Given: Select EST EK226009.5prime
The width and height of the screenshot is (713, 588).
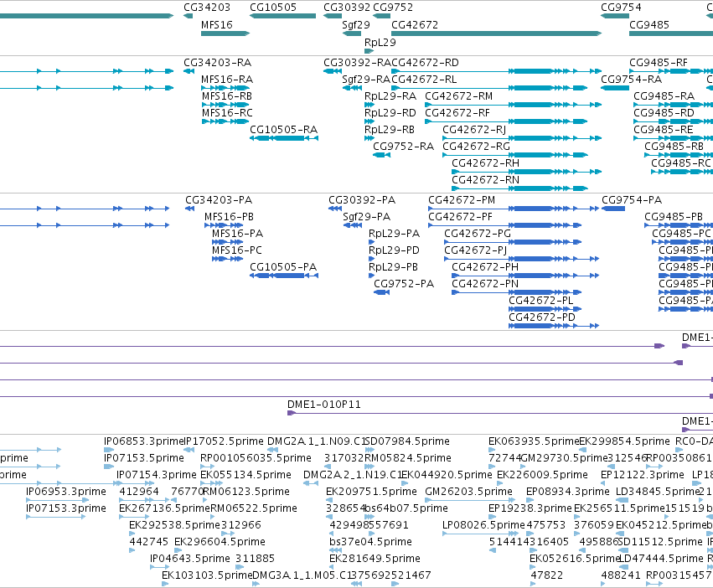Looking at the screenshot, I should pyautogui.click(x=542, y=475).
